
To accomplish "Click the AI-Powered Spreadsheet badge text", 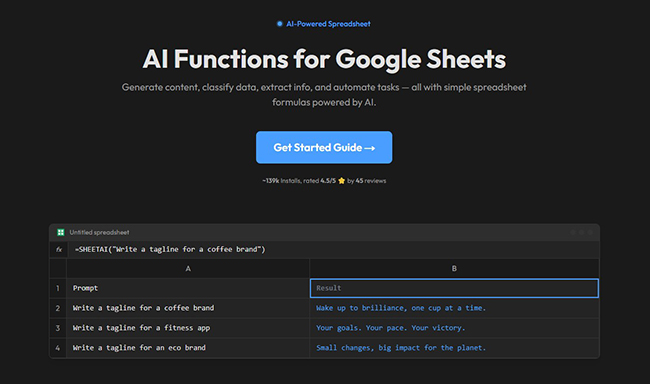I will tap(328, 24).
